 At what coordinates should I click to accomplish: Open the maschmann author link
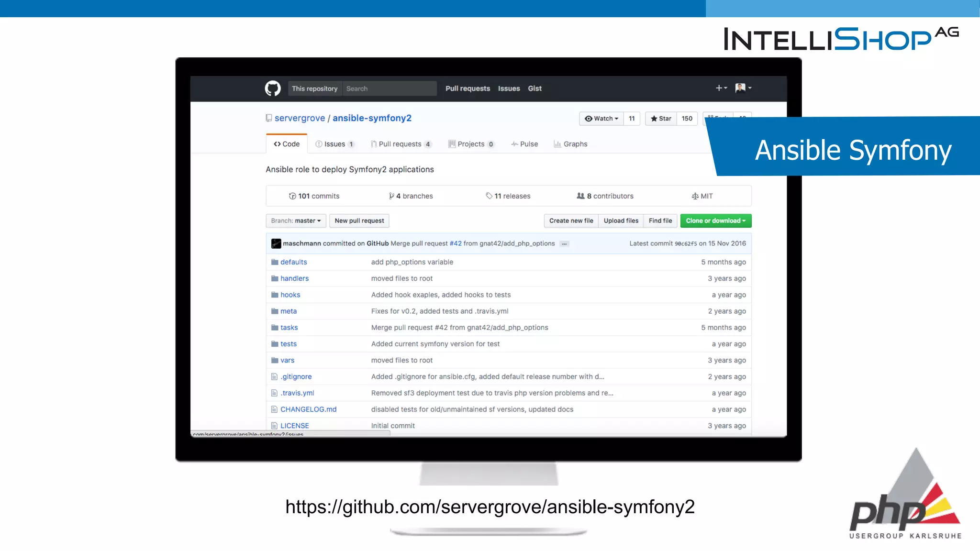pos(302,243)
